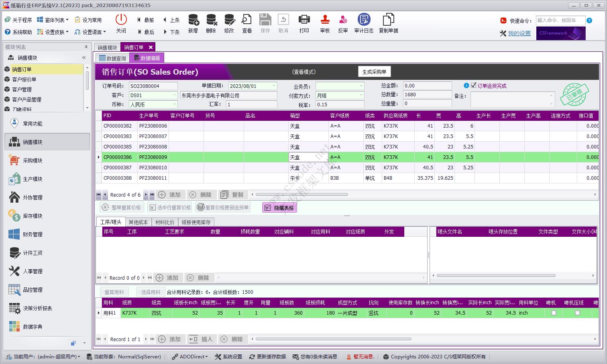607x364 pixels.
Task: Click the 快速命令 input field
Action: (x=560, y=20)
